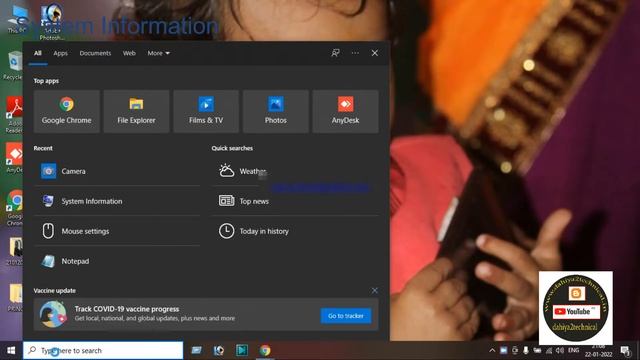Select Adobe Reader desktop shortcut
The height and width of the screenshot is (360, 640).
[x=15, y=115]
